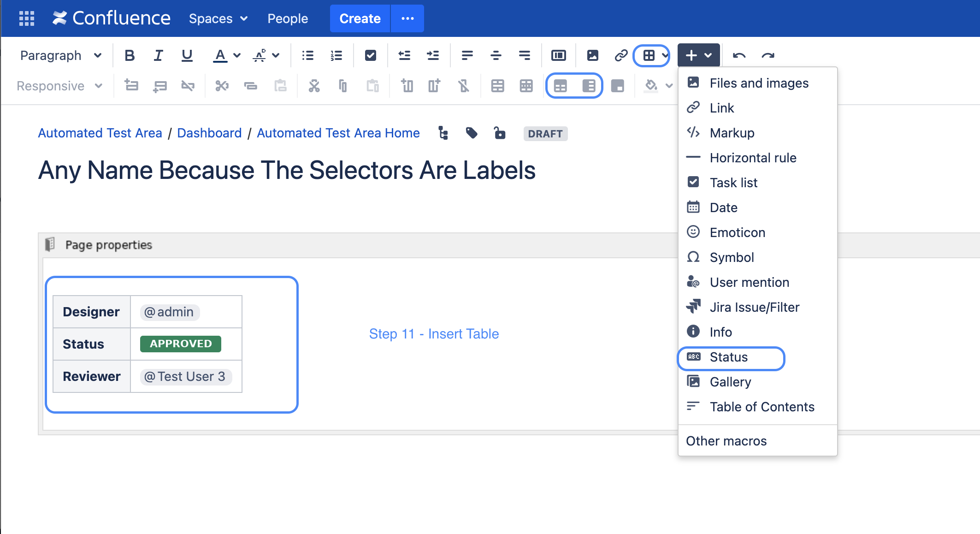Click the page restrictions lock icon
This screenshot has width=980, height=534.
click(499, 133)
